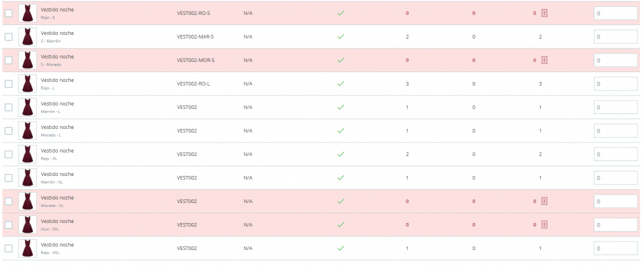
Task: Click quantity field on Marrón - L row
Action: coord(616,107)
